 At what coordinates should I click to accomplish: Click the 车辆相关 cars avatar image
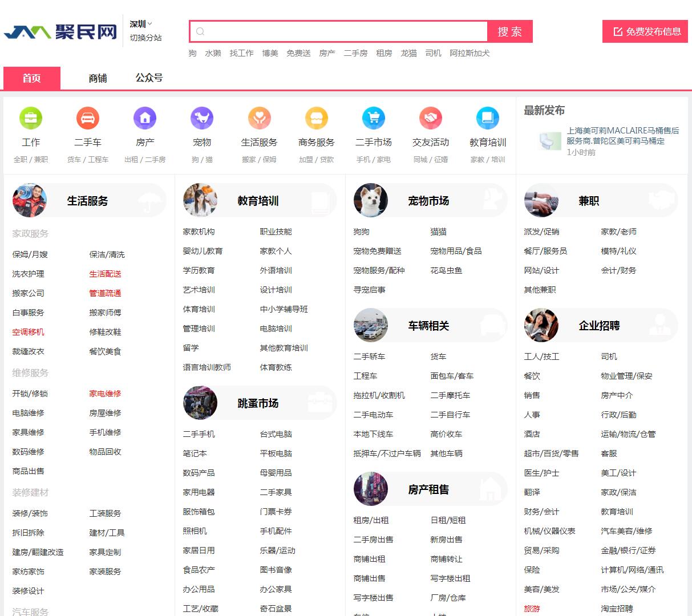[x=371, y=325]
